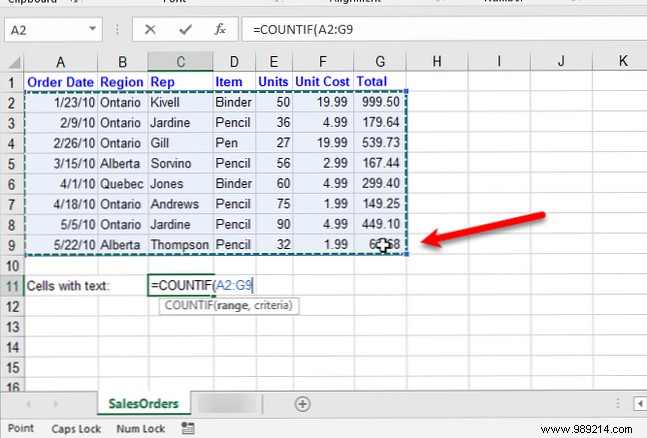Select row 9 header

click(12, 245)
